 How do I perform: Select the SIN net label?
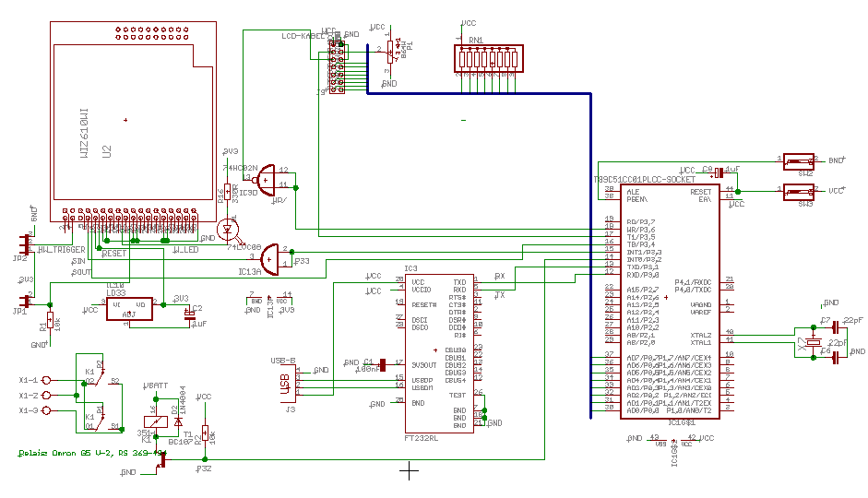click(x=78, y=261)
